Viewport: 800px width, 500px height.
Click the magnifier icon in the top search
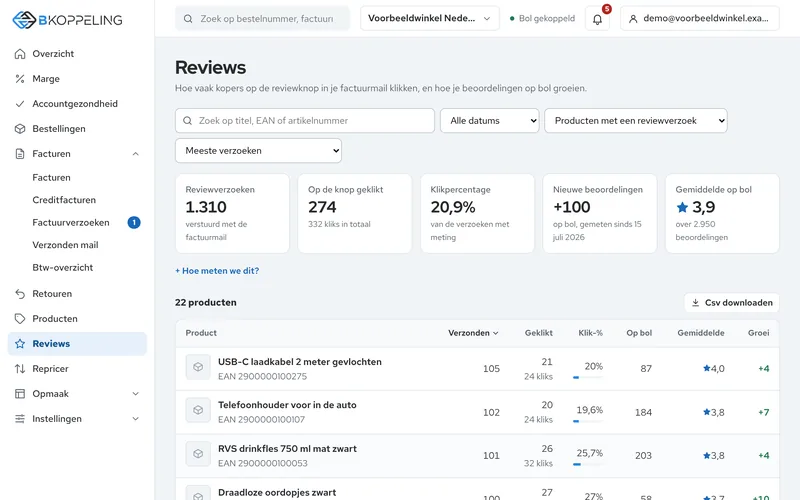188,19
